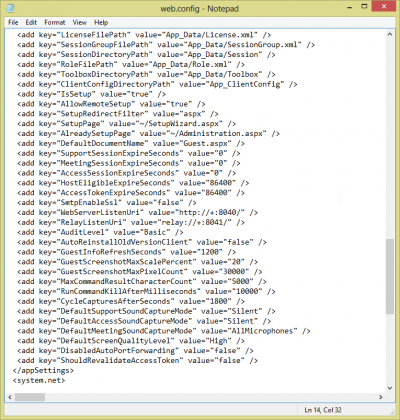This screenshot has width=400, height=420.
Task: Click the LicenseFilePath key line
Action: [x=144, y=35]
